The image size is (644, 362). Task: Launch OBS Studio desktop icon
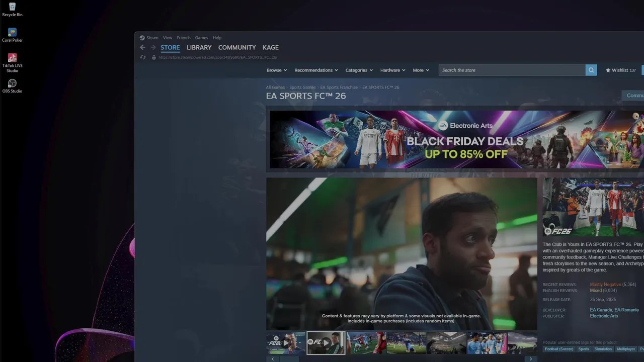(x=12, y=85)
